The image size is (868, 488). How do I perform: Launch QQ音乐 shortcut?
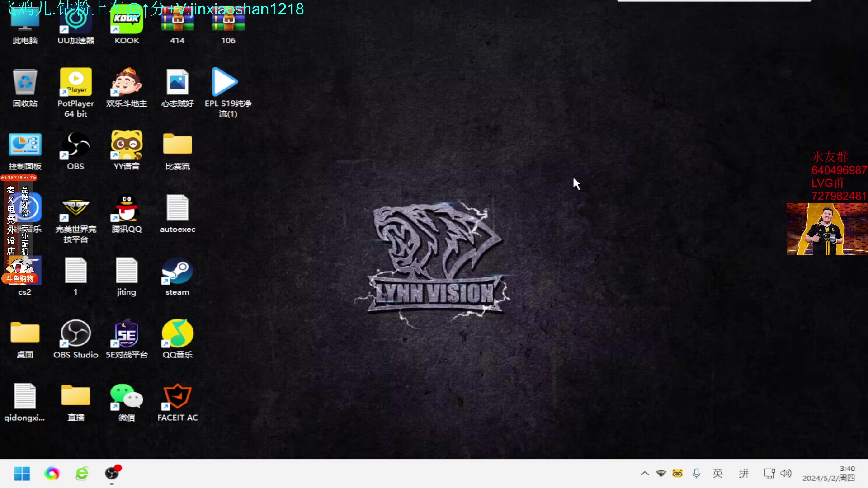coord(177,340)
